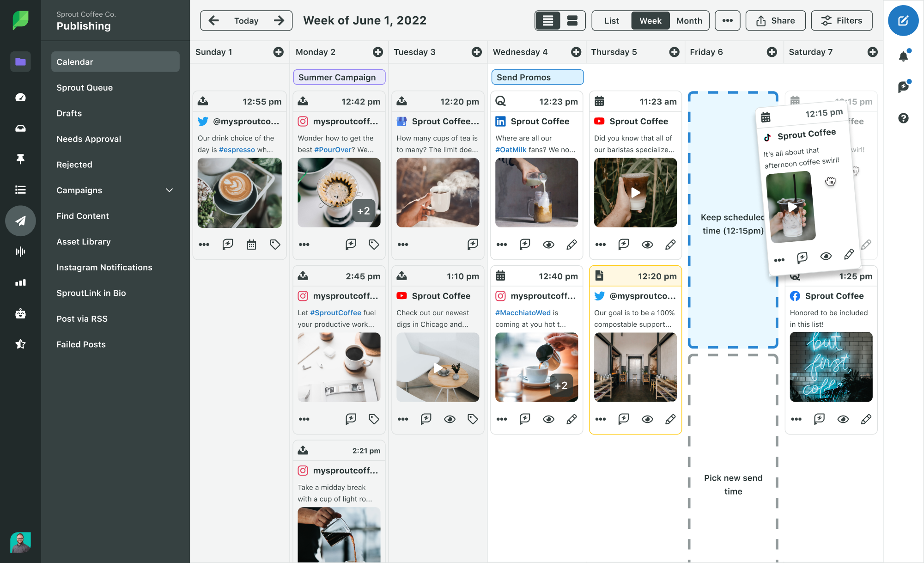The image size is (924, 563).
Task: Click the Drafts sidebar menu item
Action: [69, 113]
